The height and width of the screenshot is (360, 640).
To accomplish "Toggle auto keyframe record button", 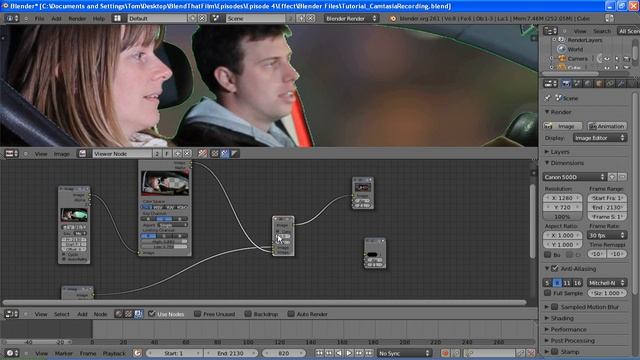I will tap(445, 353).
